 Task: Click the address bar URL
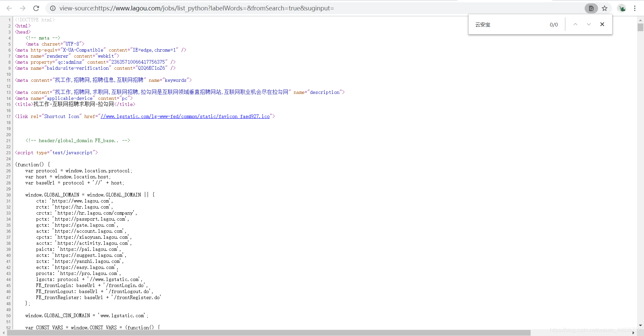click(197, 8)
